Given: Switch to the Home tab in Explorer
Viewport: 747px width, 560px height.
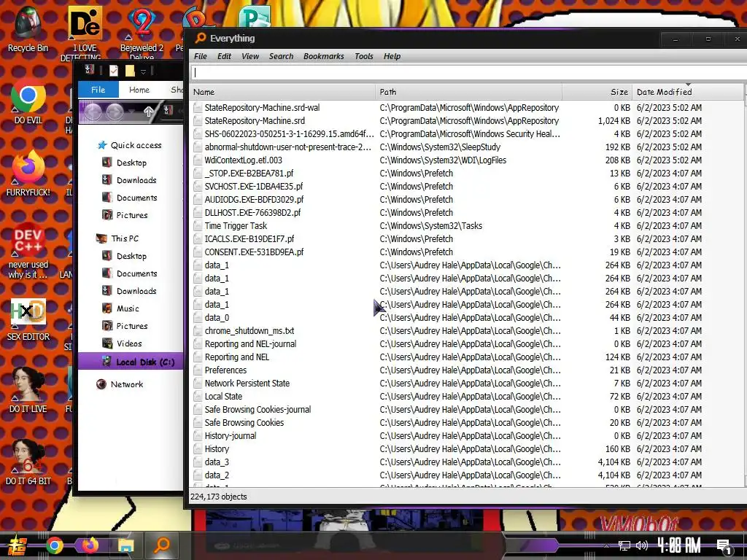Looking at the screenshot, I should tap(139, 90).
